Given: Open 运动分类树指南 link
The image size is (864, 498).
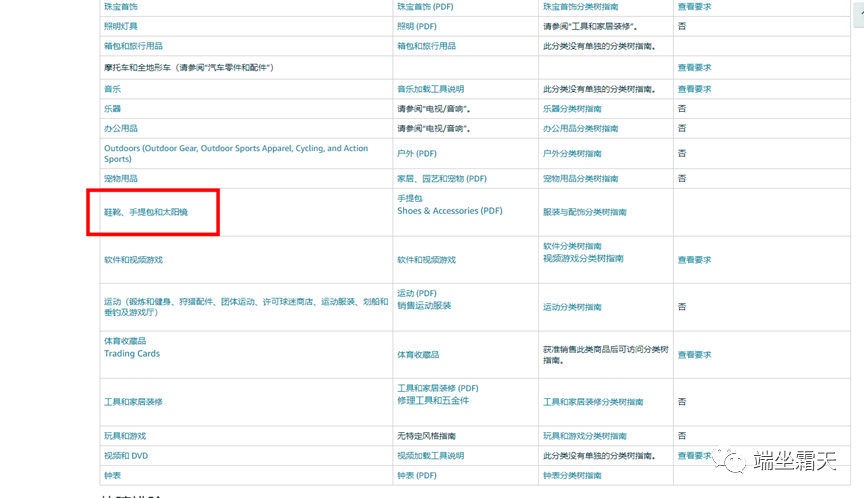Looking at the screenshot, I should pos(572,307).
